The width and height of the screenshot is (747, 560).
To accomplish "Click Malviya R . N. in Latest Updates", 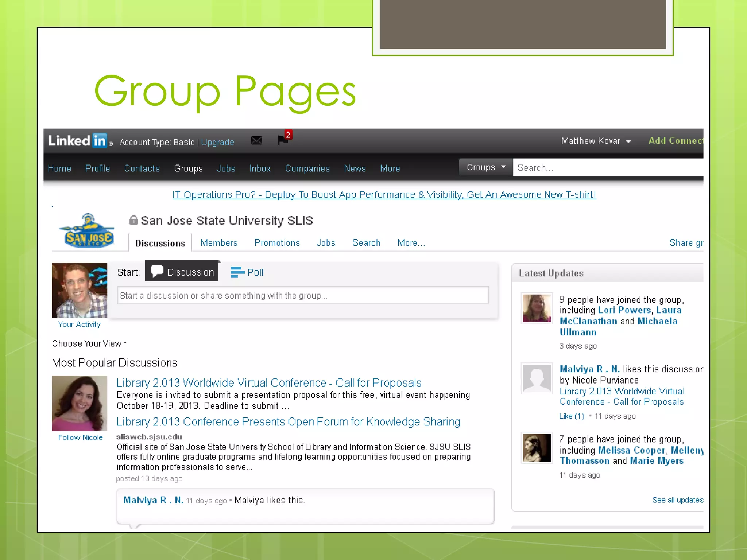I will pos(590,369).
